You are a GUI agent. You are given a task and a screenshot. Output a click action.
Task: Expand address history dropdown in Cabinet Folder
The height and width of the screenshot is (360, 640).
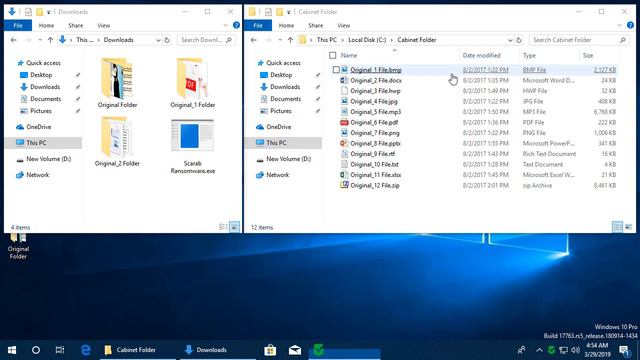[510, 40]
